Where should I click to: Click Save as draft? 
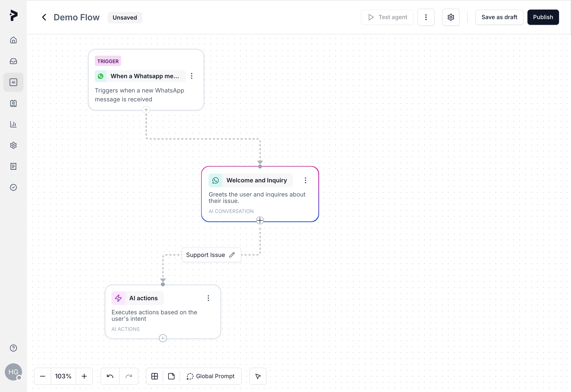click(x=499, y=17)
